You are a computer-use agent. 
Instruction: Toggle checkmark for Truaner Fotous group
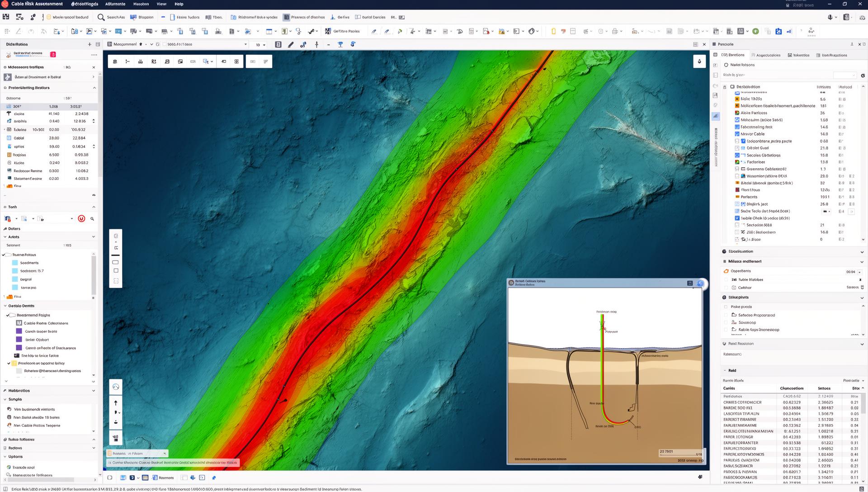(4, 255)
